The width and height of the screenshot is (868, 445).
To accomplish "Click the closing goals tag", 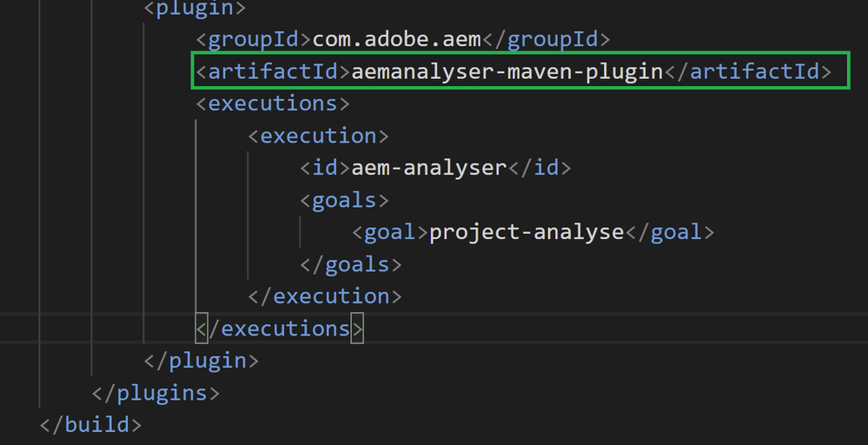I will coord(351,264).
